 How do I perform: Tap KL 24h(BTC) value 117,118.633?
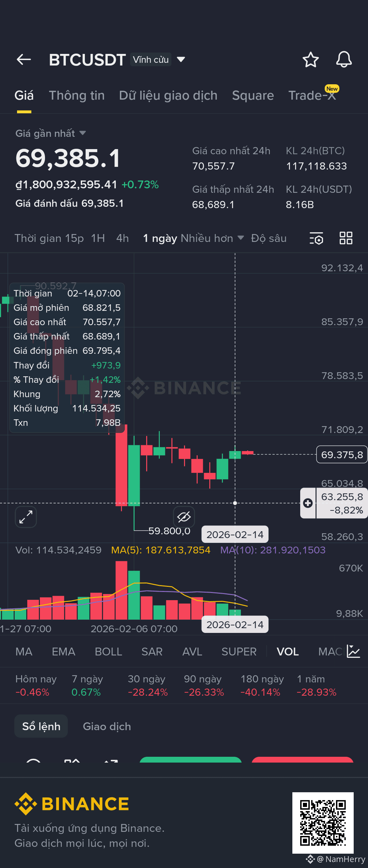coord(316,166)
